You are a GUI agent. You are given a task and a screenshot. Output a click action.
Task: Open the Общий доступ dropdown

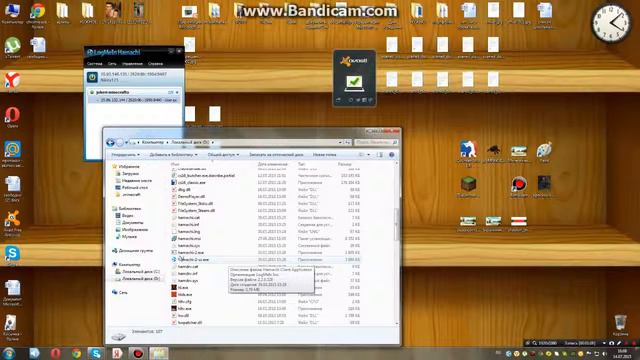(x=223, y=155)
